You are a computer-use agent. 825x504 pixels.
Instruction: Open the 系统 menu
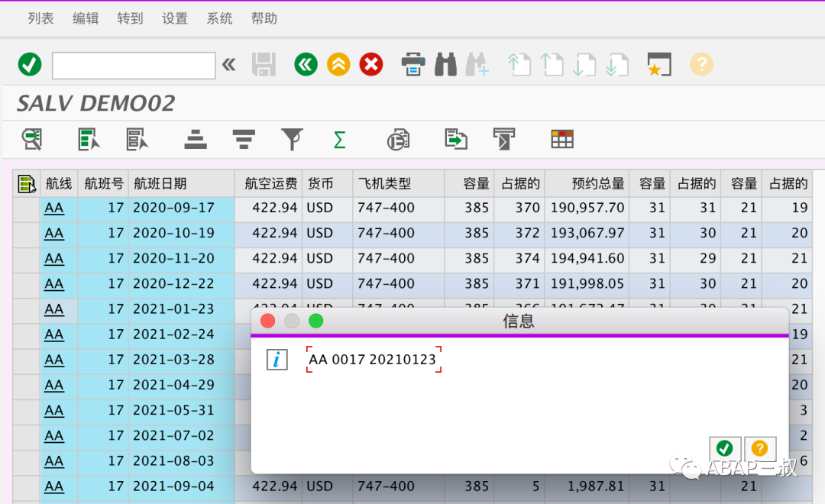[x=219, y=18]
